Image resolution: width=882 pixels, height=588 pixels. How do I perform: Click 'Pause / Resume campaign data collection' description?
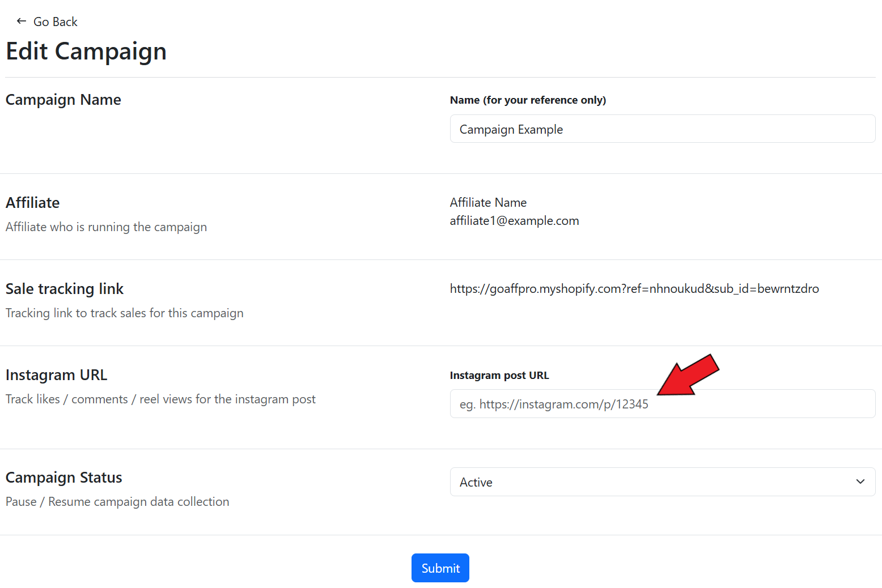point(117,502)
